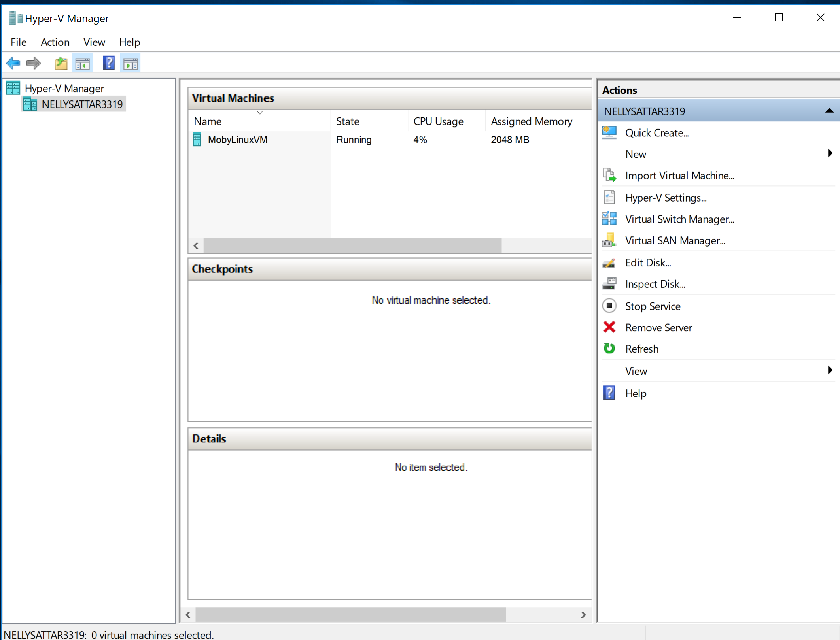Maximize the Hyper-V Manager window
840x640 pixels.
779,17
